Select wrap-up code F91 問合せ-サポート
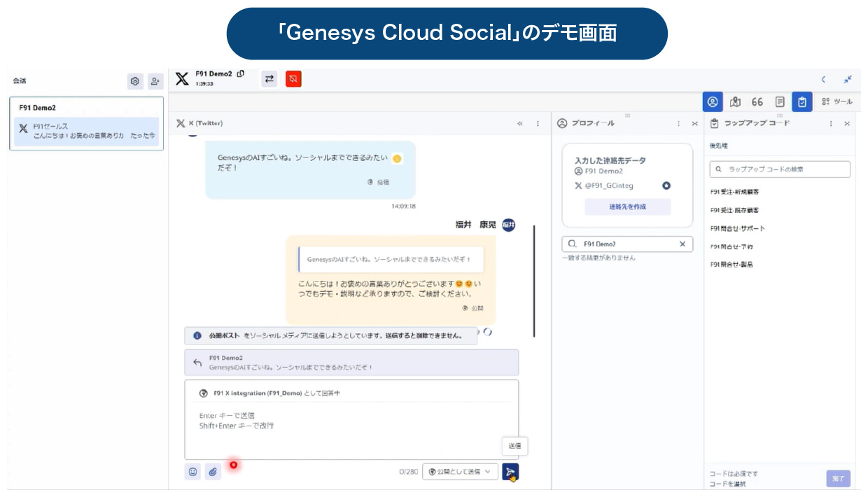The image size is (868, 497). pos(737,228)
